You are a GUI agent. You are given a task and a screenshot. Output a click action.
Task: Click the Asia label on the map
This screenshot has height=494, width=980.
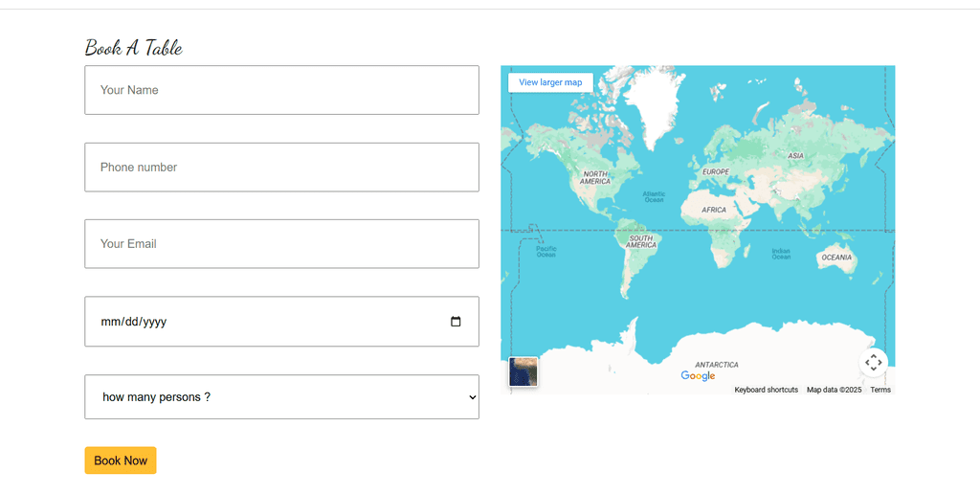795,155
